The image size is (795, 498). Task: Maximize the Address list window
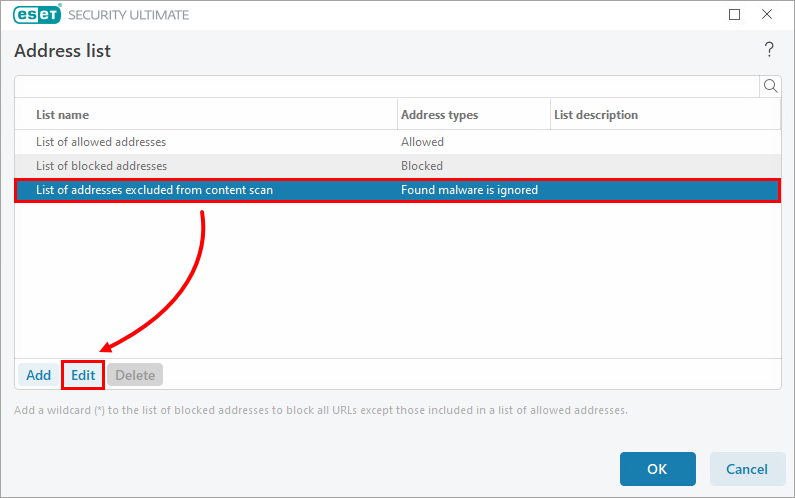coord(734,15)
